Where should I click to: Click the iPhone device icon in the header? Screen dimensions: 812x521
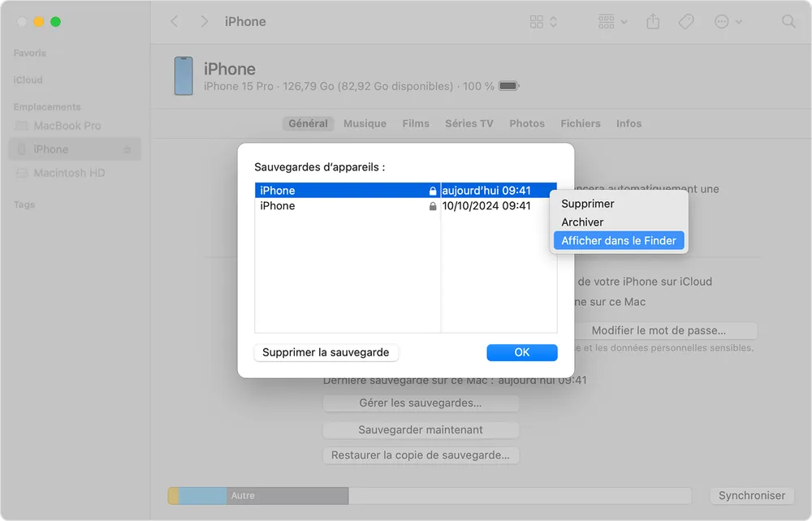click(x=183, y=77)
